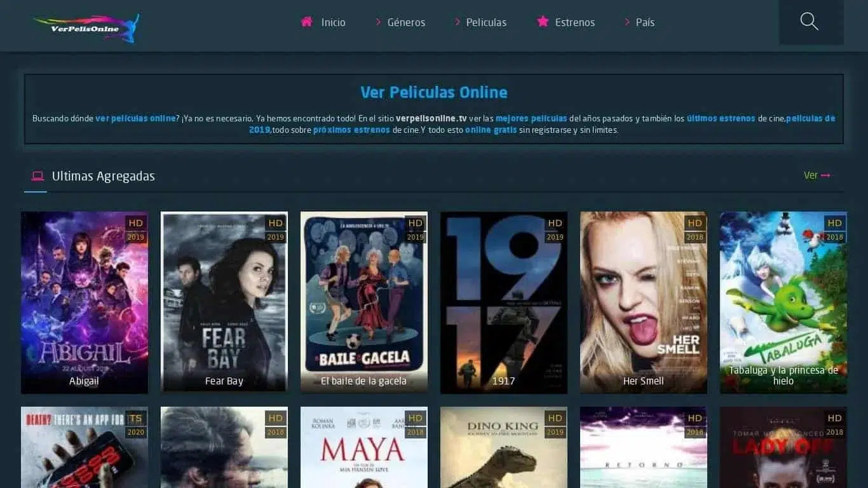Click the Ultimas Agregadas section title

(x=104, y=176)
